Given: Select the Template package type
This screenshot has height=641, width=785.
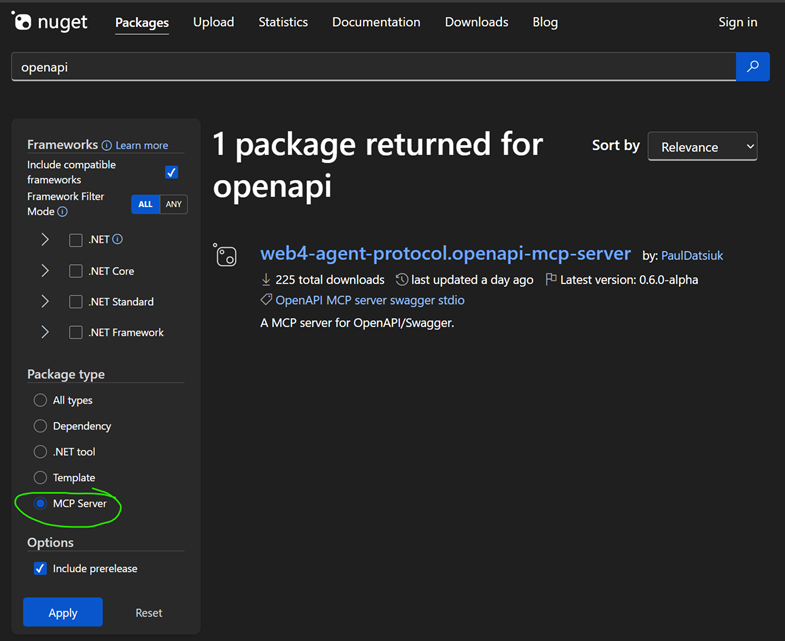Looking at the screenshot, I should (x=40, y=477).
